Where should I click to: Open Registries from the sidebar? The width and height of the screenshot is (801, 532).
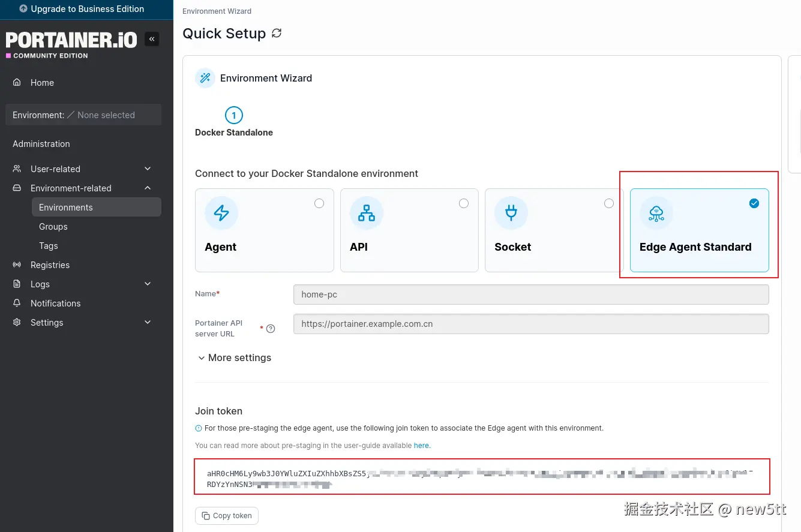coord(50,265)
